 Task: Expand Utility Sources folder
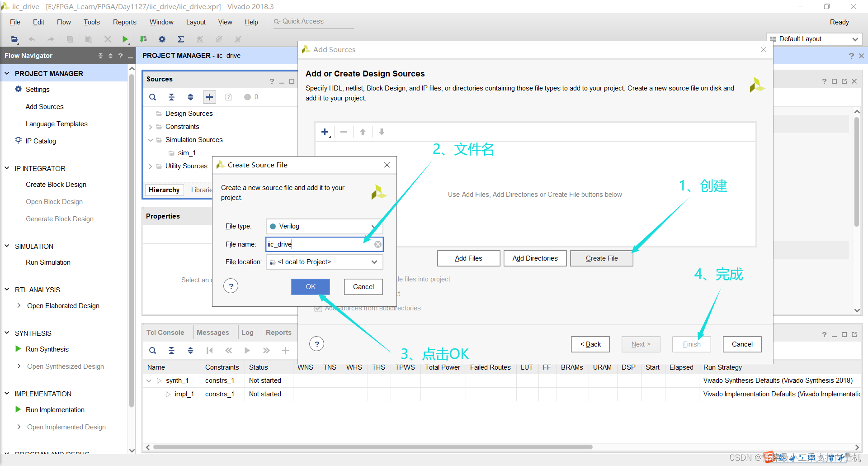pyautogui.click(x=151, y=166)
